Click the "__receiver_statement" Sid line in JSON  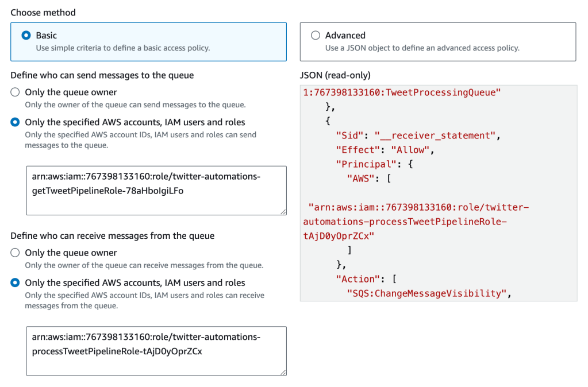(418, 136)
